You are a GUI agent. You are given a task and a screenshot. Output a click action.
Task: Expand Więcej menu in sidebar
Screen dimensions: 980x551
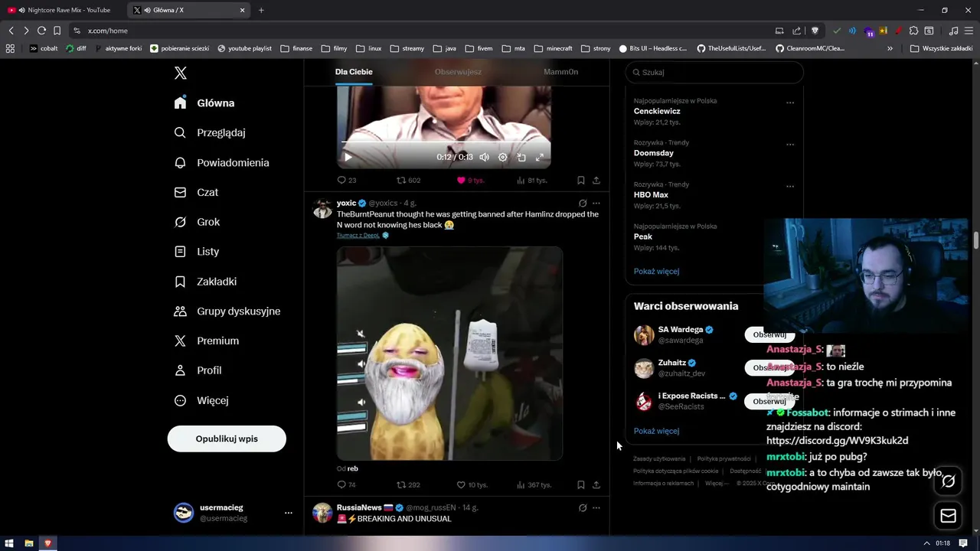[x=201, y=400]
